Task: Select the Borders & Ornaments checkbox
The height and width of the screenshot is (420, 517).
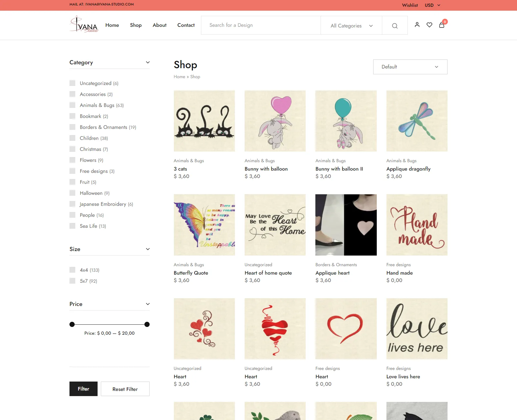Action: tap(72, 127)
